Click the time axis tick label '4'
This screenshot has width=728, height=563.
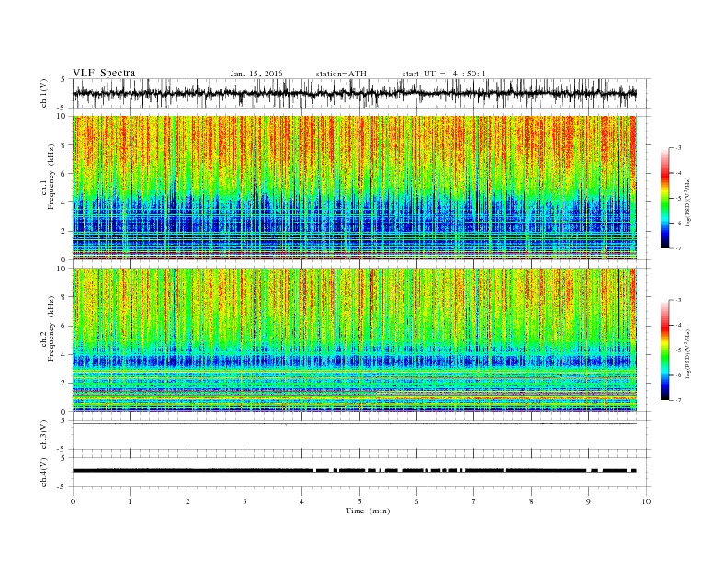point(302,501)
